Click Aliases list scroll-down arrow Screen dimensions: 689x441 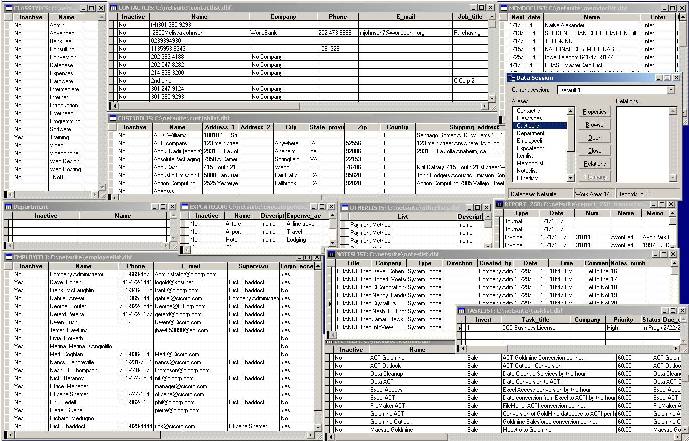[x=571, y=178]
